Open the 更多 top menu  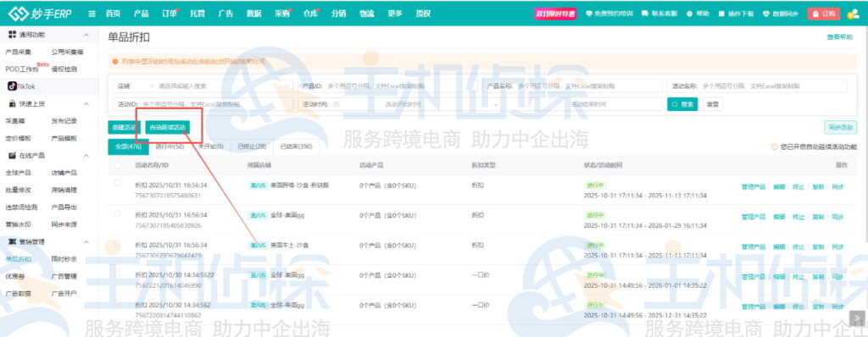(395, 14)
